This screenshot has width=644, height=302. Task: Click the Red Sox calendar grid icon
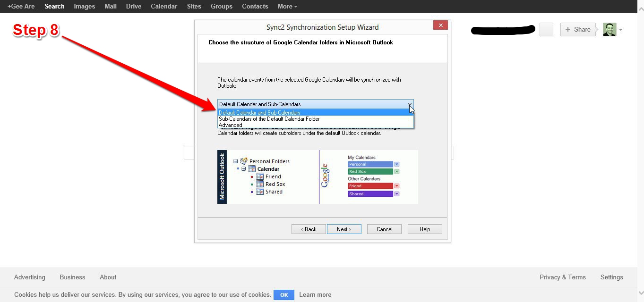[x=260, y=184]
